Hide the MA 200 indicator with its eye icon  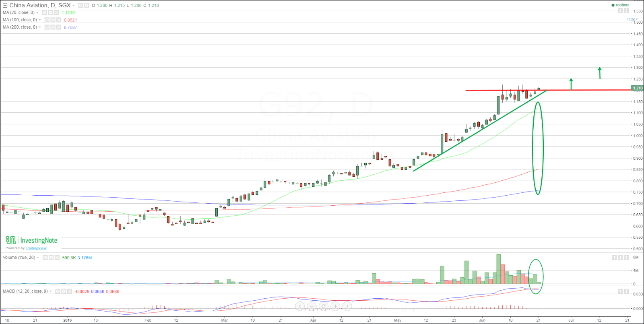tap(47, 27)
